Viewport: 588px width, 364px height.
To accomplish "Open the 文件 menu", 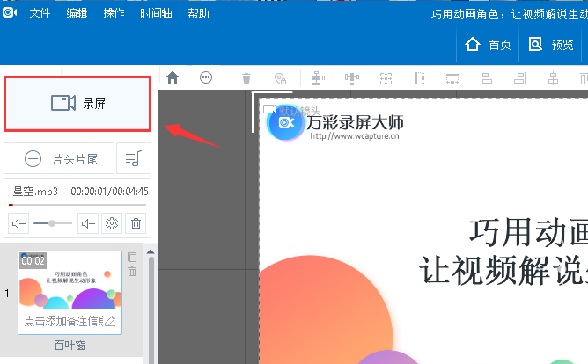I will point(40,14).
